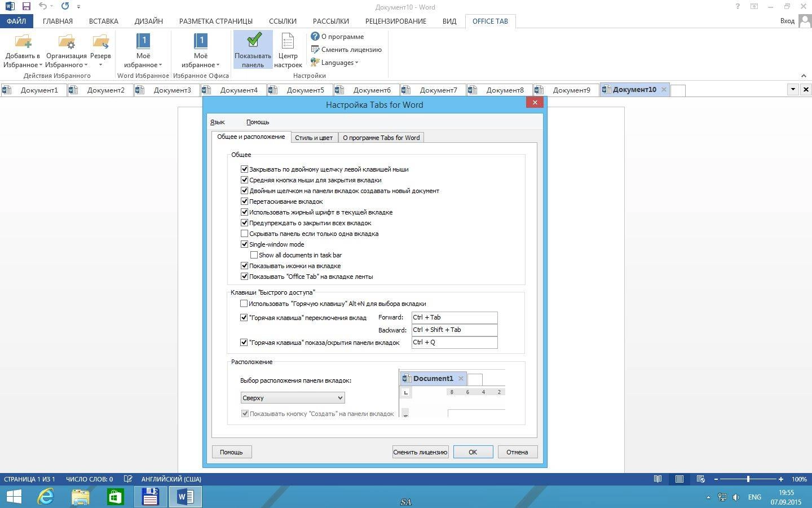Click OK button in dialog
812x508 pixels.
pyautogui.click(x=473, y=452)
